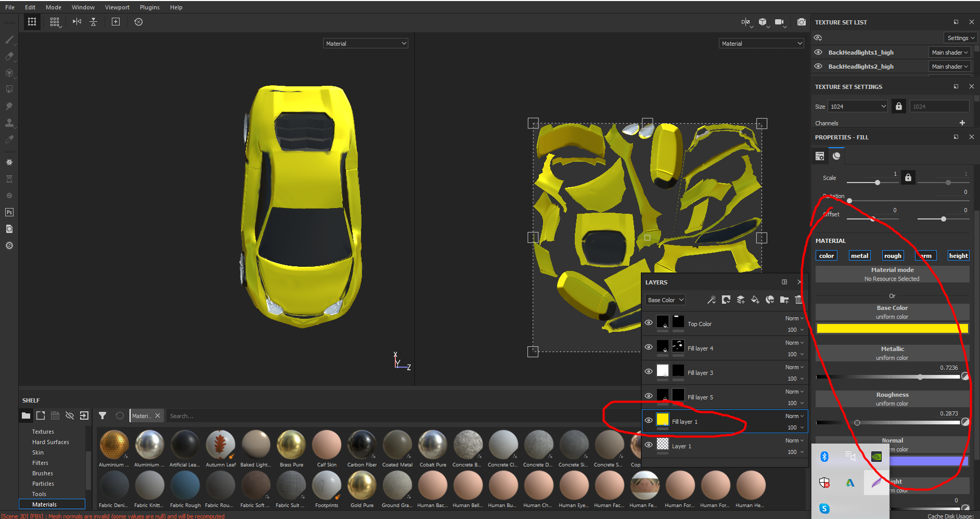Image resolution: width=980 pixels, height=519 pixels.
Task: Add a smart material via Layers toolbar
Action: tap(770, 300)
